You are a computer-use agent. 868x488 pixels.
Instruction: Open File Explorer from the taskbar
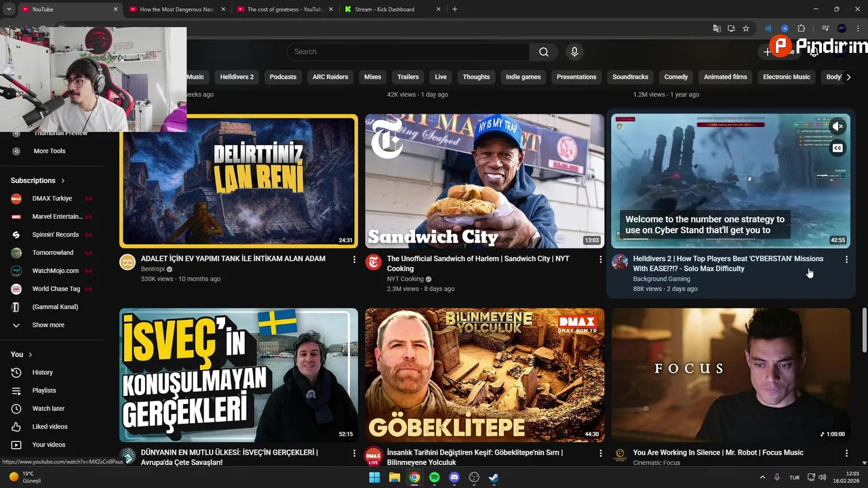tap(395, 477)
